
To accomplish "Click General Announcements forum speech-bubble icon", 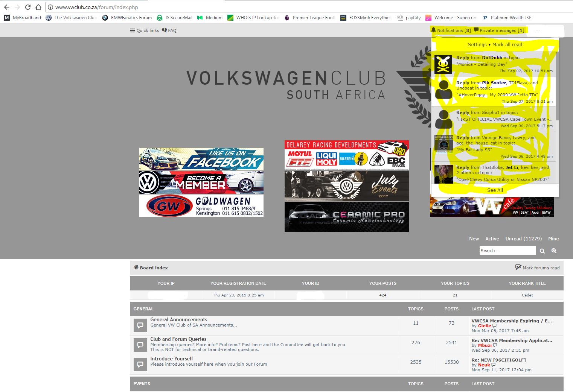I will coord(140,325).
